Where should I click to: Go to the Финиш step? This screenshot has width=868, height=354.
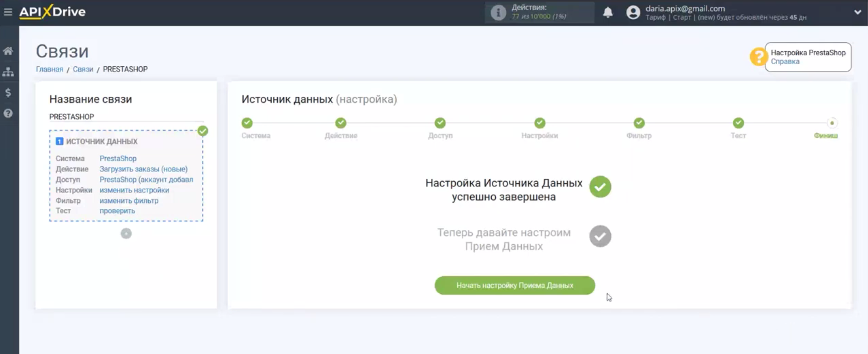tap(832, 123)
